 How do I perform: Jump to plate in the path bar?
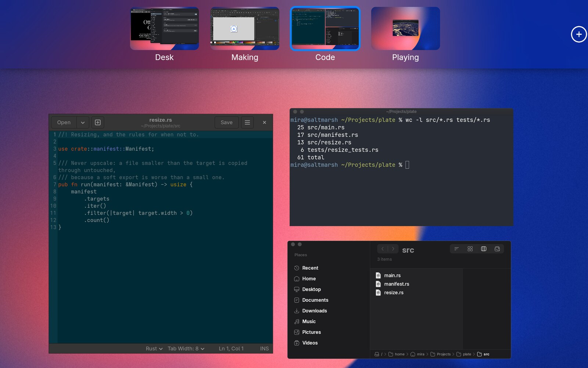[464, 354]
